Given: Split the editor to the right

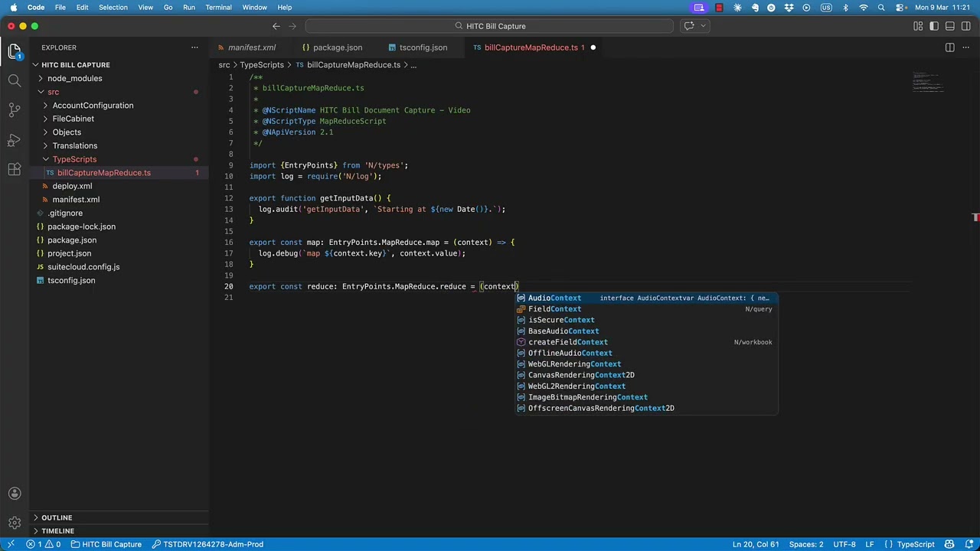Looking at the screenshot, I should click(949, 47).
